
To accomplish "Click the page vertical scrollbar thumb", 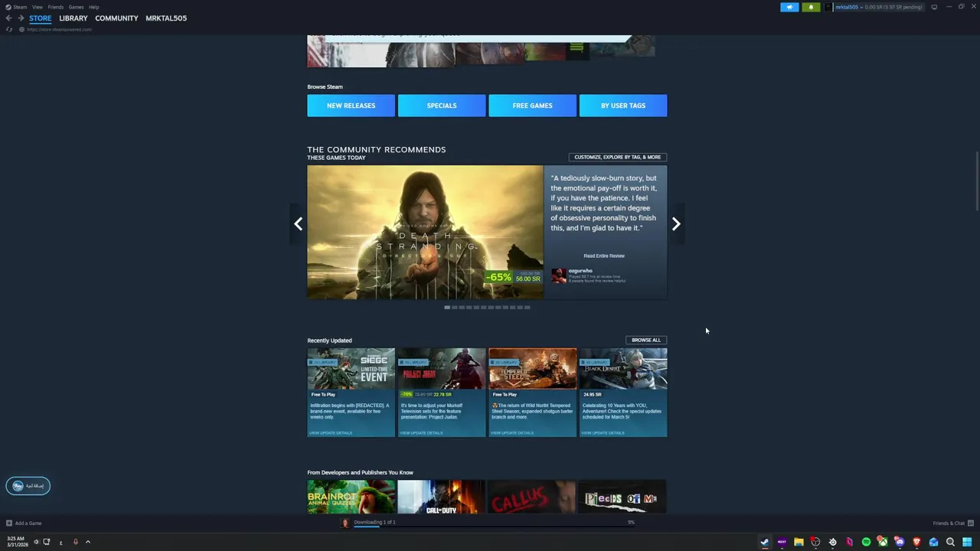I will (977, 180).
